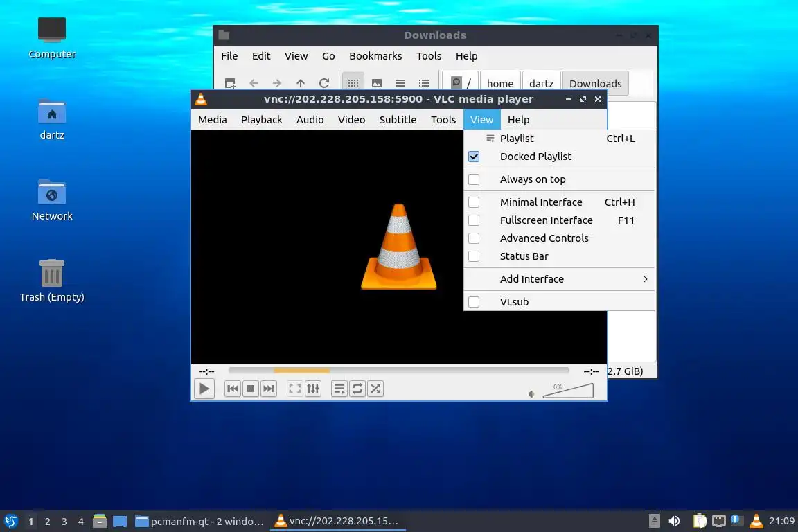
Task: Mute the VLC speaker icon
Action: click(x=531, y=394)
